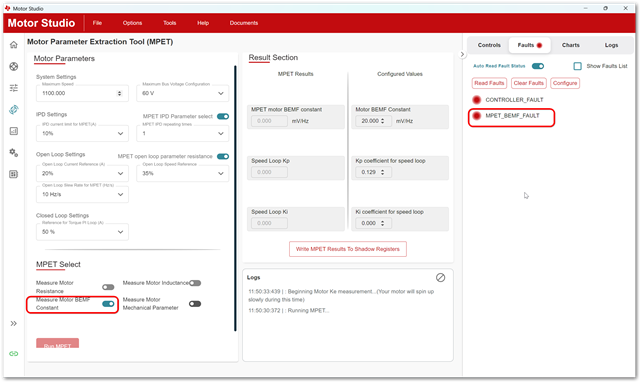The width and height of the screenshot is (640, 382).
Task: Toggle MPET IPD Parameter select switch
Action: click(x=223, y=116)
